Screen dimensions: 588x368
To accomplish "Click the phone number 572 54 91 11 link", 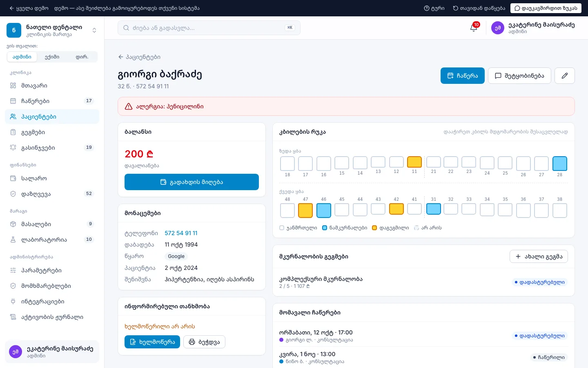I will (181, 233).
